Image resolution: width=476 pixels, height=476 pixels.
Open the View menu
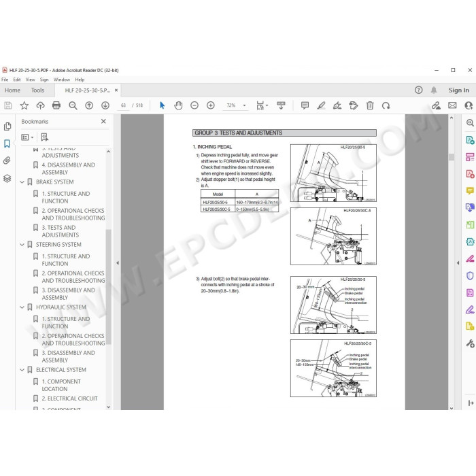30,80
